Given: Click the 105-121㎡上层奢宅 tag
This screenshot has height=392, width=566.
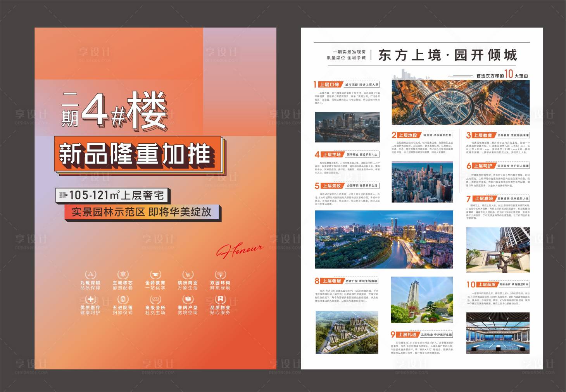Looking at the screenshot, I should tap(112, 195).
